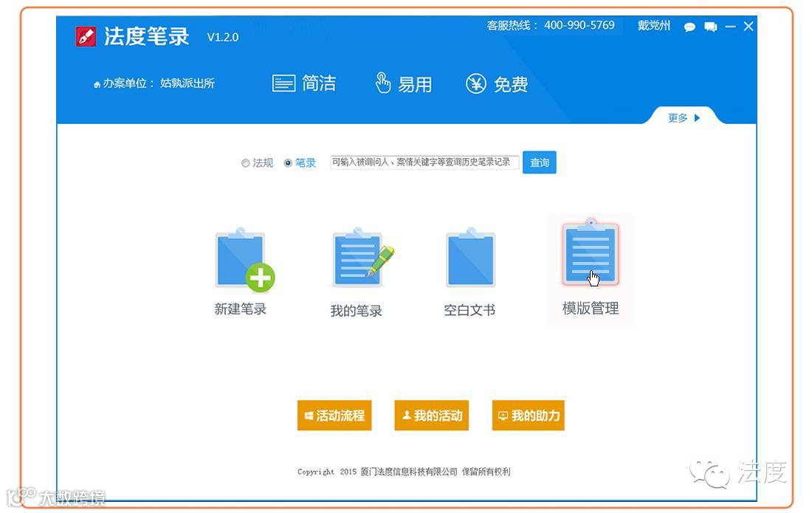Open the 模版管理 clipboard icon

click(591, 252)
